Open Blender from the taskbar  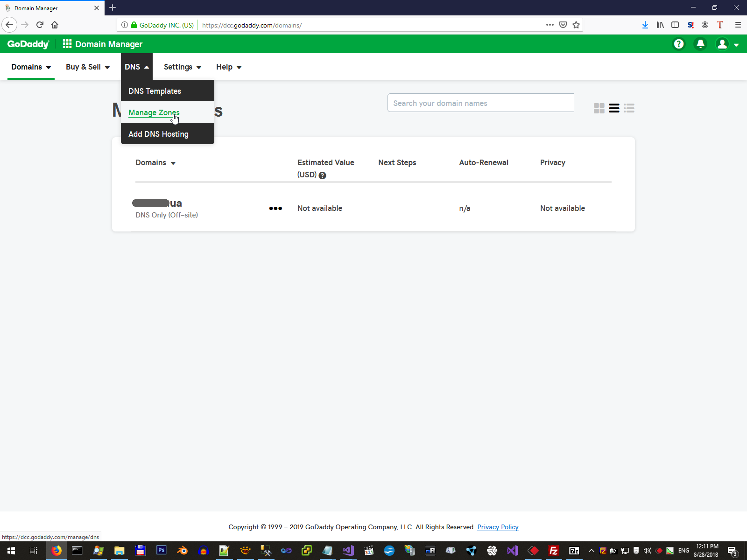tap(182, 551)
